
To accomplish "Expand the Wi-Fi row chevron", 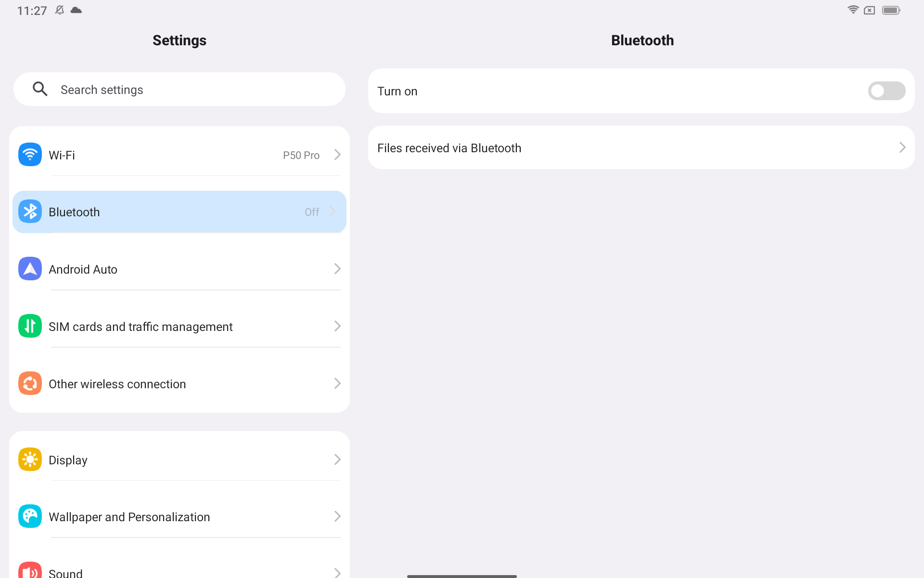I will (337, 155).
